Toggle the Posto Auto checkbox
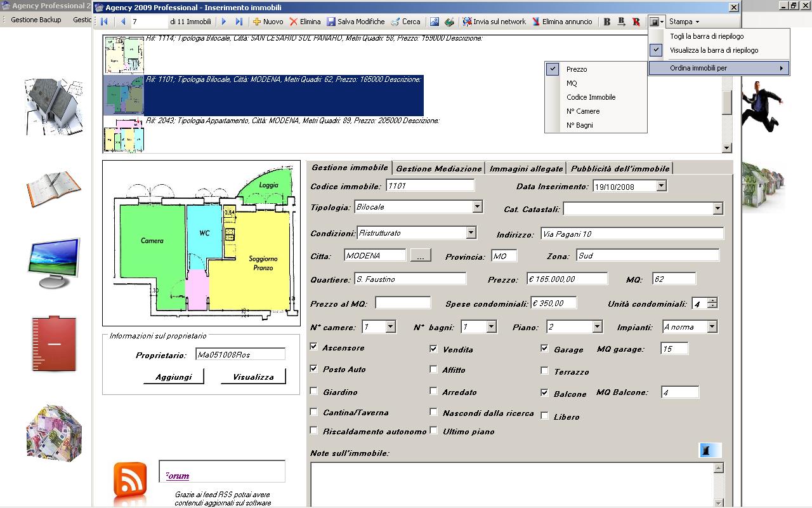This screenshot has width=812, height=508. click(313, 368)
